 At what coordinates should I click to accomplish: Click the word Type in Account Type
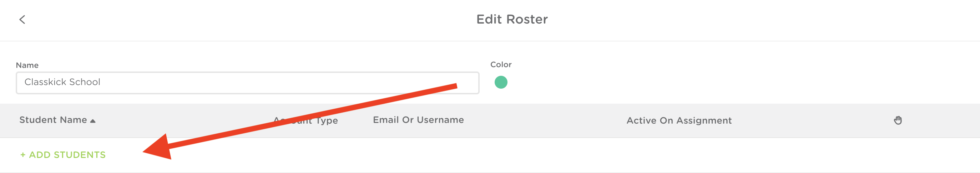327,121
